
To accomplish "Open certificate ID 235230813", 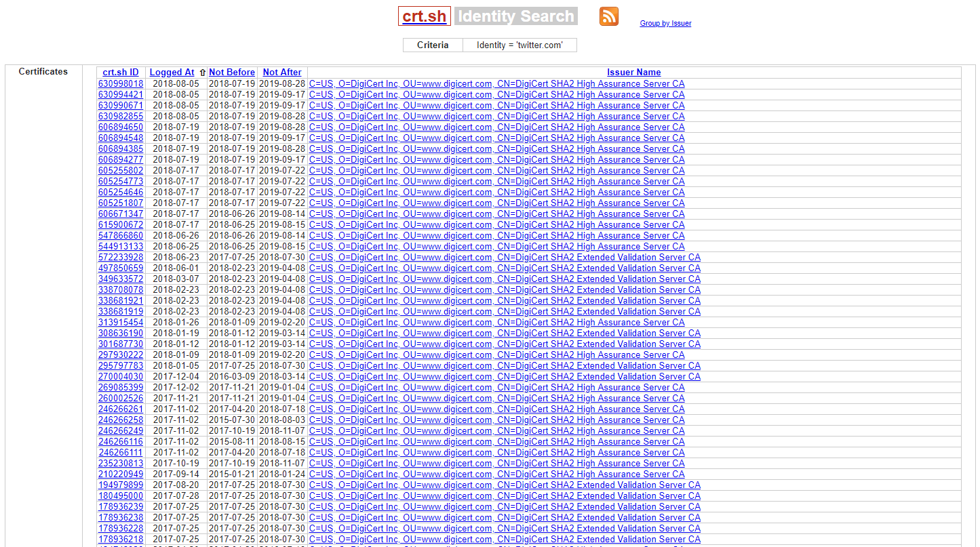I will click(121, 464).
